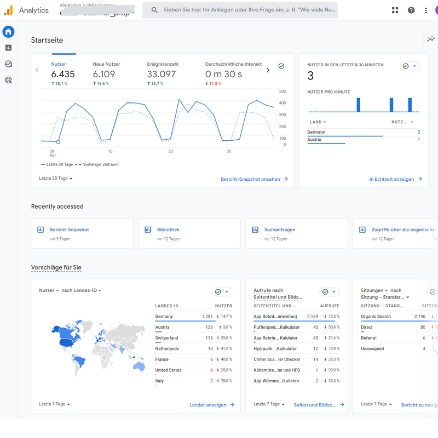The width and height of the screenshot is (438, 438).
Task: Click arrow next to Bericht-Snapshot ansehen
Action: tap(286, 179)
